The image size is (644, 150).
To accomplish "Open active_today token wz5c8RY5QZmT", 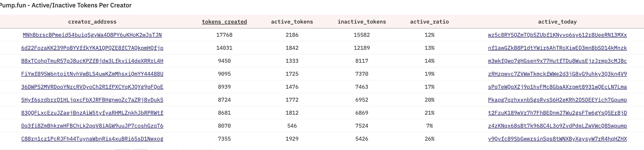I will coord(557,35).
